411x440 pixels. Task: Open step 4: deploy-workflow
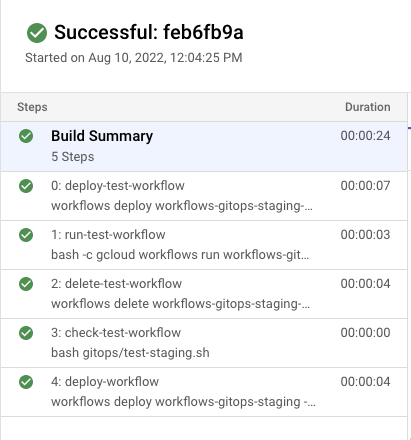204,392
